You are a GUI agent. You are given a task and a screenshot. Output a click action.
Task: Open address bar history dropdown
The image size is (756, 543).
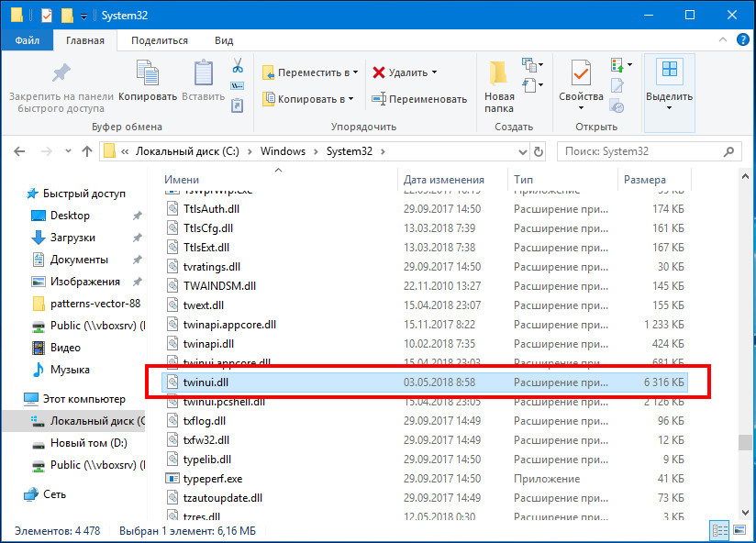click(x=523, y=151)
